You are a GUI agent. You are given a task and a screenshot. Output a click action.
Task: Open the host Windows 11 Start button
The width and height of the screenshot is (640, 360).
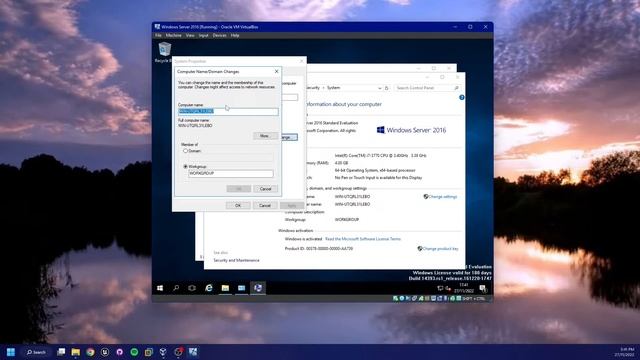11,352
